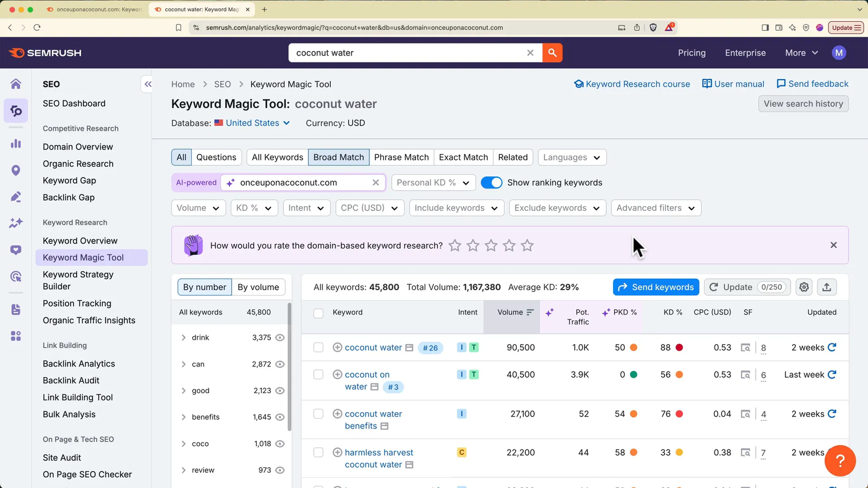The width and height of the screenshot is (868, 488).
Task: Open the CPC (USD) filter dropdown
Action: (x=369, y=208)
